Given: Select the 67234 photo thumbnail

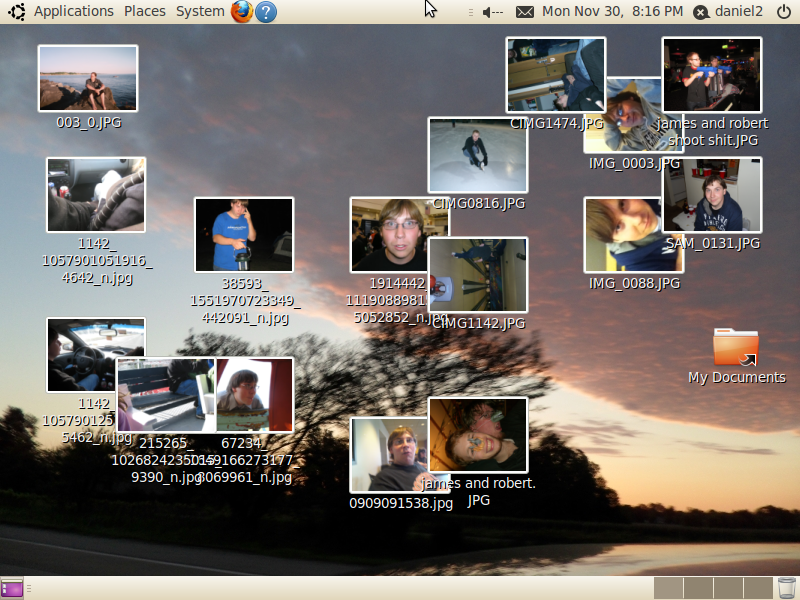Looking at the screenshot, I should point(255,395).
